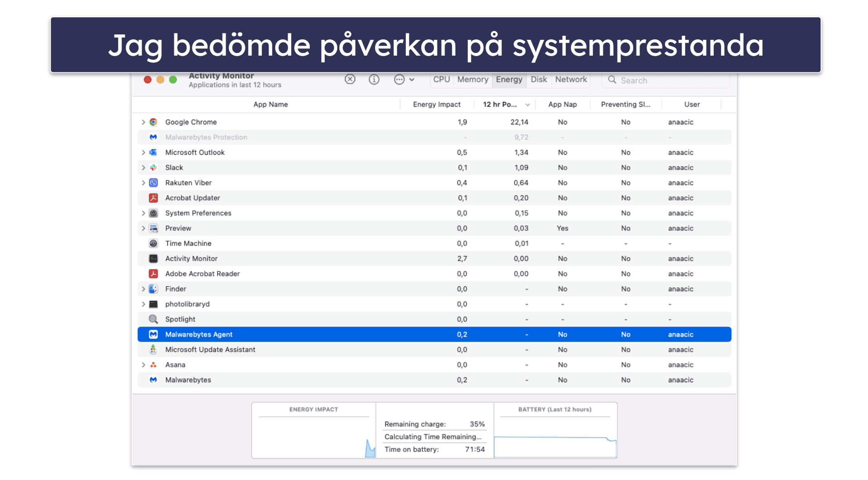Viewport: 868px width, 480px height.
Task: Click the photolibraryd process icon
Action: point(153,304)
